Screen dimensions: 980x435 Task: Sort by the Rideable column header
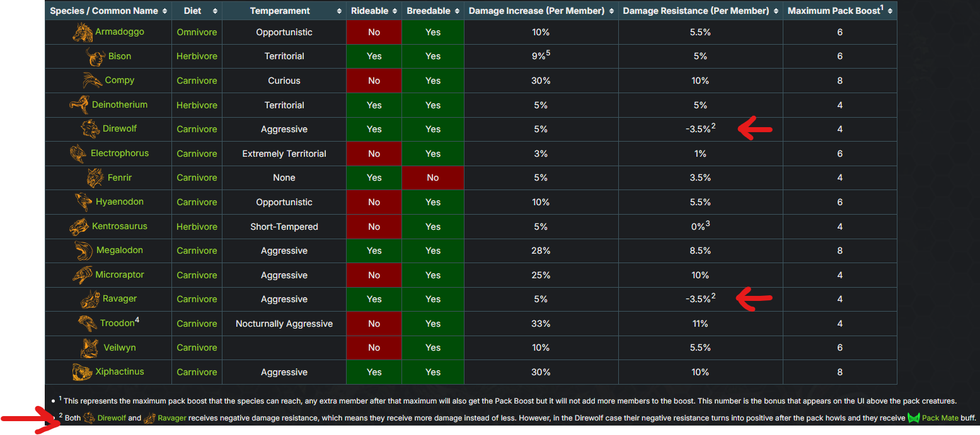coord(374,11)
